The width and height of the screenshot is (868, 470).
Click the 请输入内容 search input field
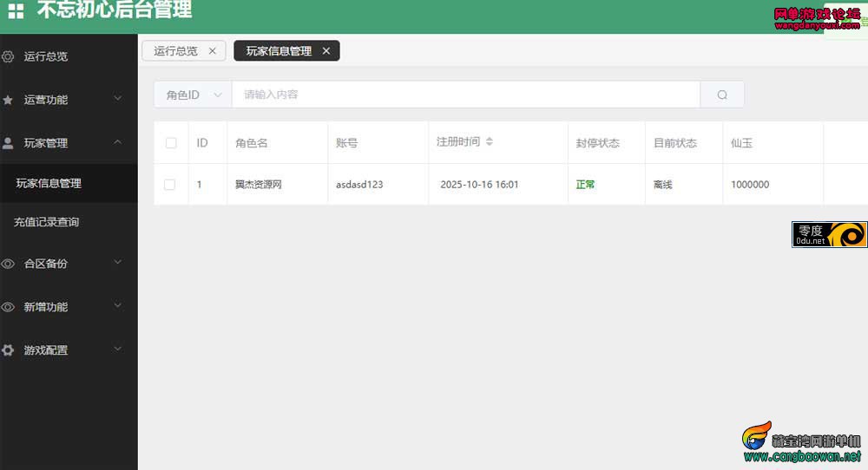point(466,95)
